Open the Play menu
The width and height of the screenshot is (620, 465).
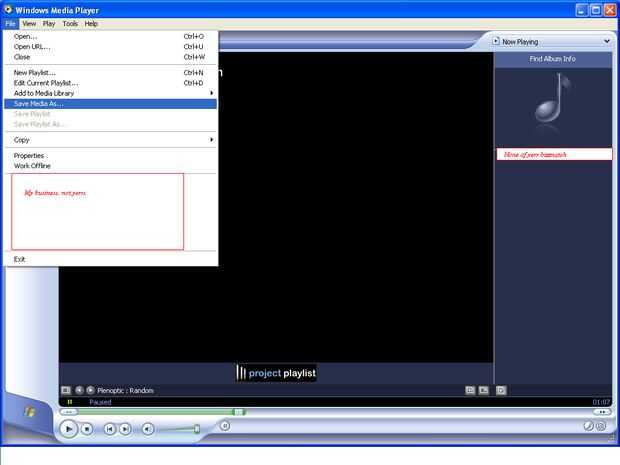pyautogui.click(x=49, y=24)
